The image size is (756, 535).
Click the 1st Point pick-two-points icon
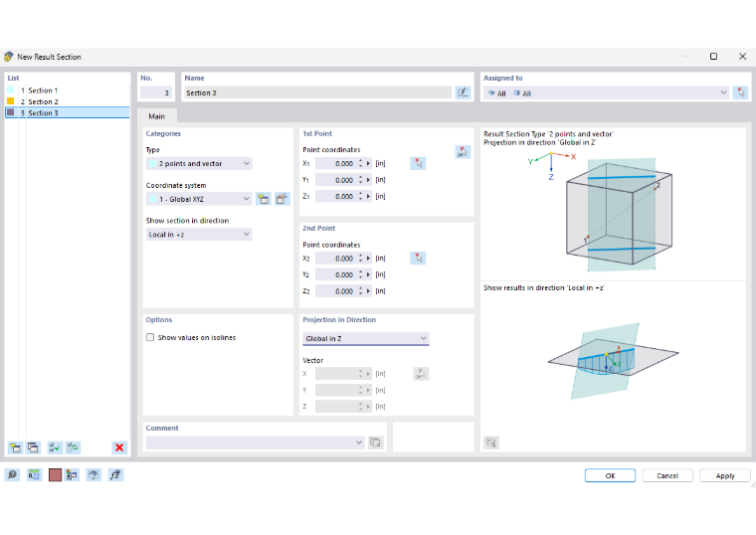click(x=463, y=152)
